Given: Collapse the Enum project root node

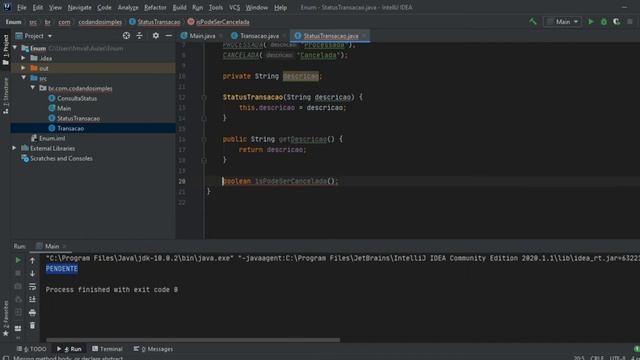Looking at the screenshot, I should 15,48.
